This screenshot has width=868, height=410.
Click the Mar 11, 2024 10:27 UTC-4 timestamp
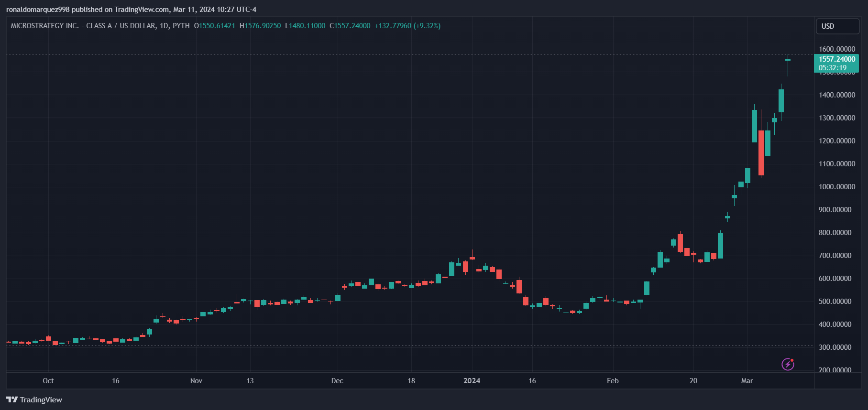pos(215,10)
